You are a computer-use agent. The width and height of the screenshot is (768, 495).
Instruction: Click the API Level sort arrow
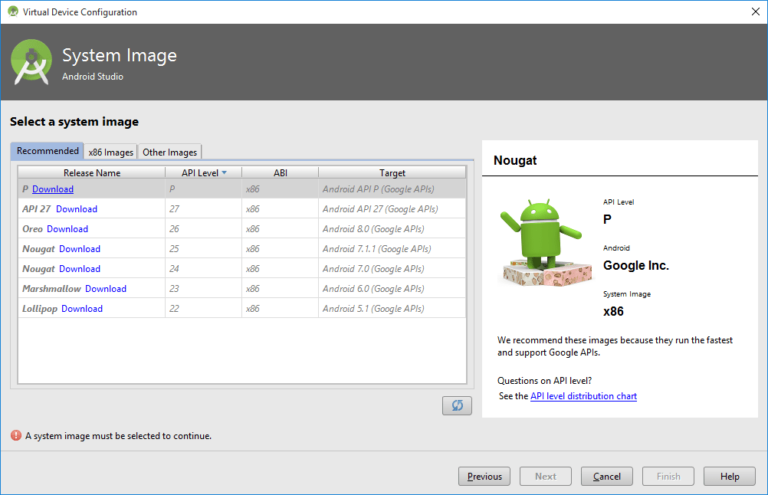click(x=224, y=173)
